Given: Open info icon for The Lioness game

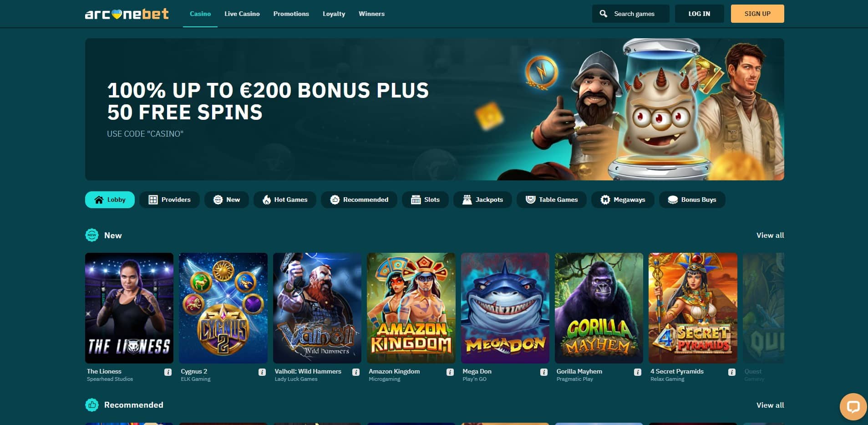Looking at the screenshot, I should [168, 372].
